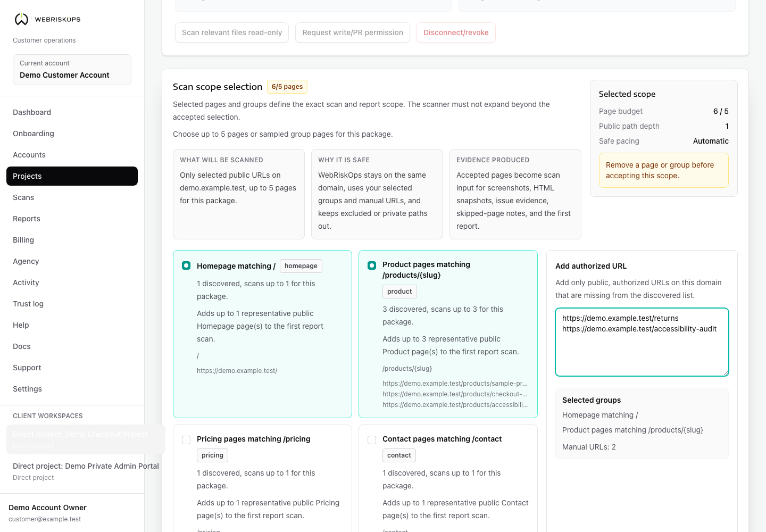The image size is (766, 532).
Task: Open Direct project: Demo Private Admin Portal
Action: 86,471
